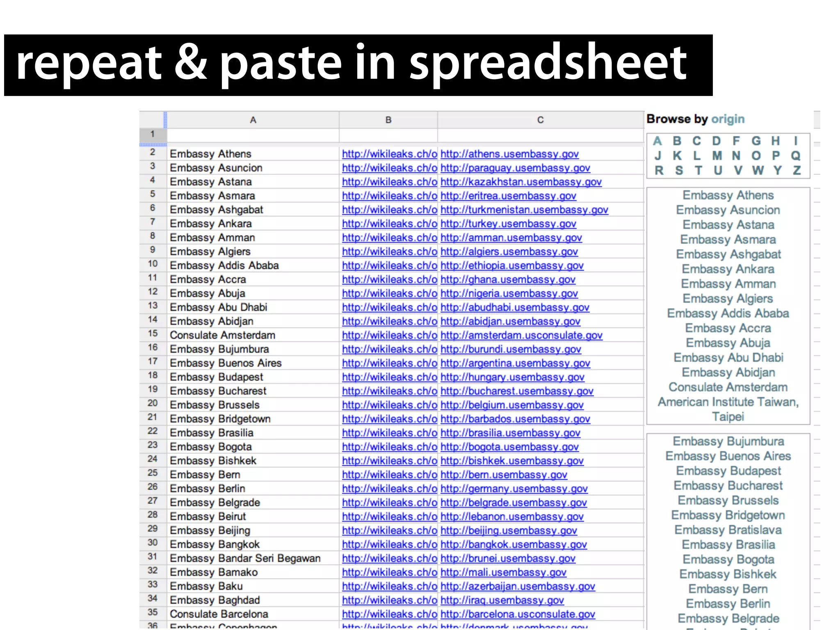Select row 1 header
The height and width of the screenshot is (630, 840).
coord(153,134)
